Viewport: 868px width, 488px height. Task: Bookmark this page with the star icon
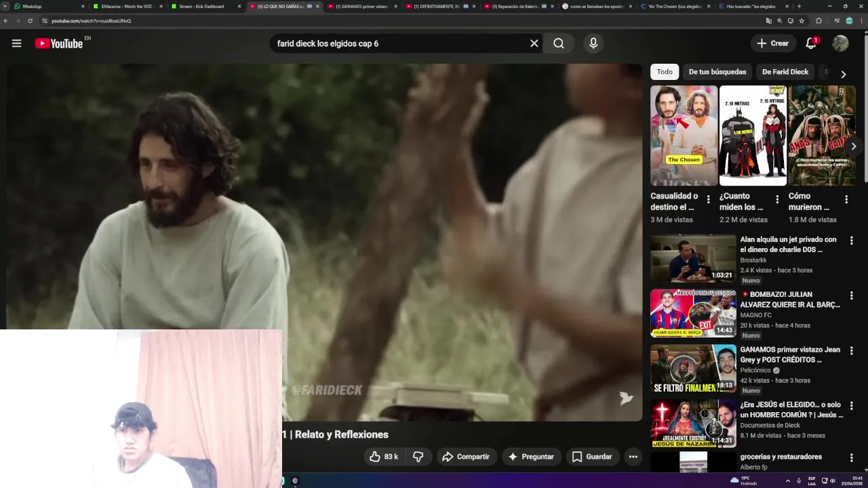[802, 21]
